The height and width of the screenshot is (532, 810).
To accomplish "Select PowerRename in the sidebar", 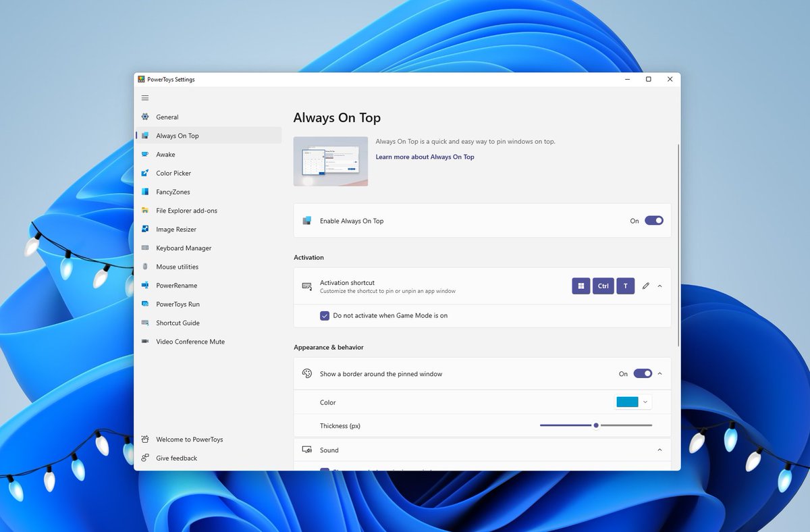I will [x=209, y=286].
